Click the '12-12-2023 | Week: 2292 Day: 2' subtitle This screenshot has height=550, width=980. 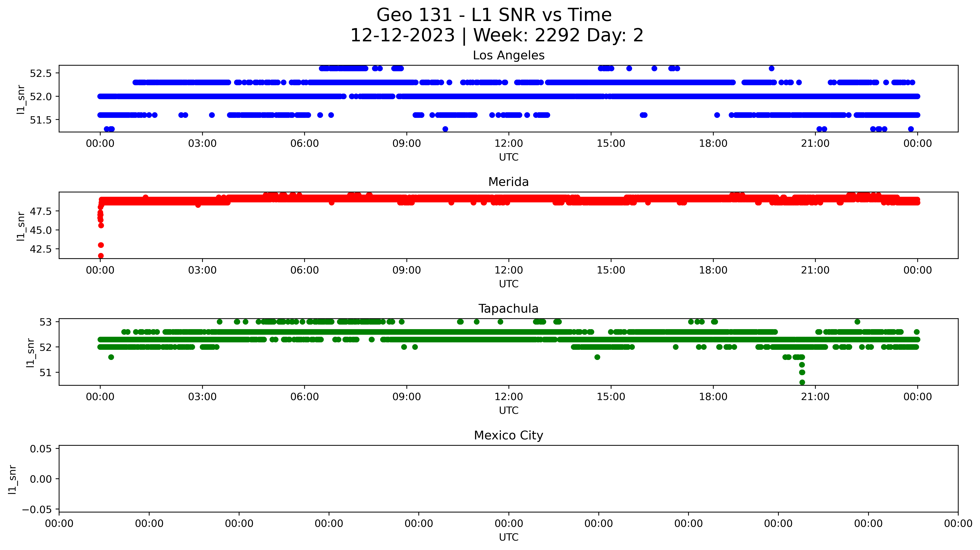tap(497, 35)
